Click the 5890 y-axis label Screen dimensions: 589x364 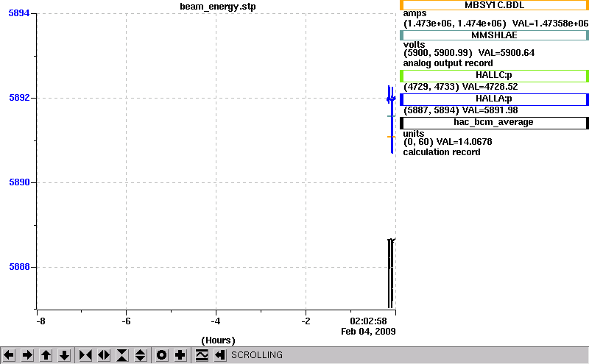(19, 182)
